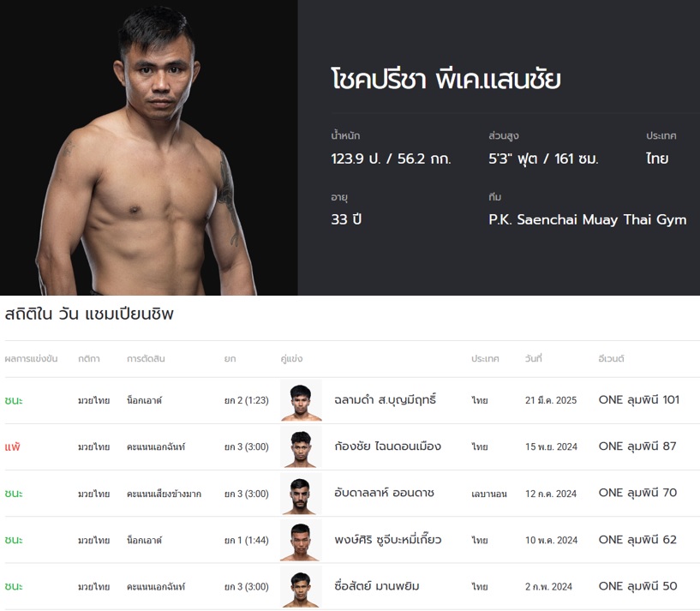Click อับดาลลาห์ ออนดาช opponent photo
The width and height of the screenshot is (700, 611).
(301, 494)
